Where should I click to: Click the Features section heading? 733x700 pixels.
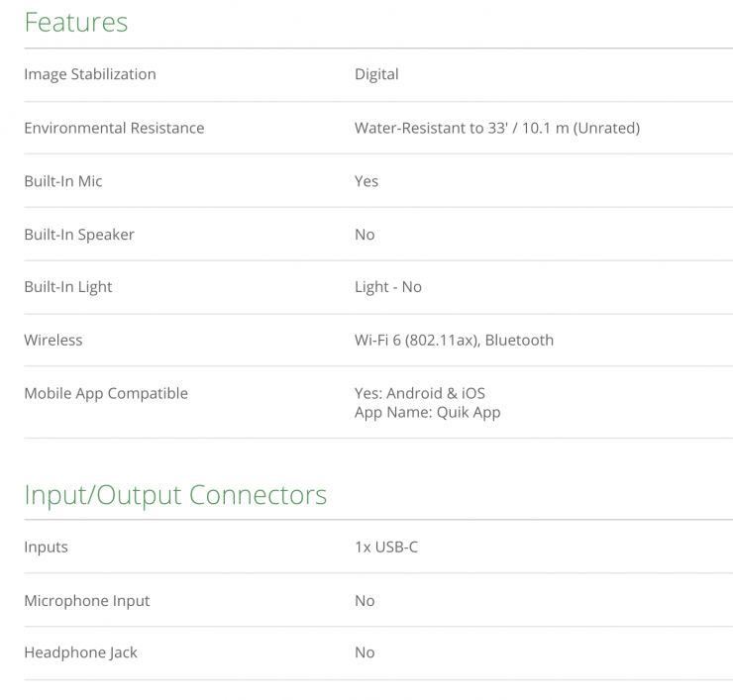[76, 22]
